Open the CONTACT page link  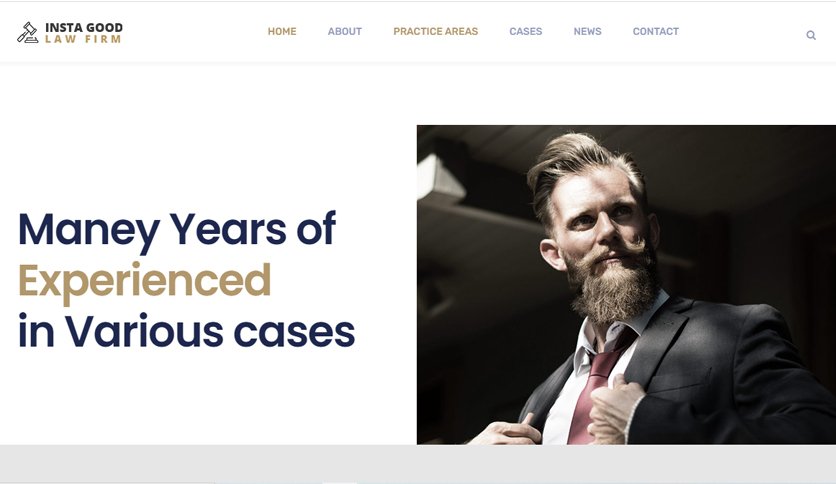point(656,31)
